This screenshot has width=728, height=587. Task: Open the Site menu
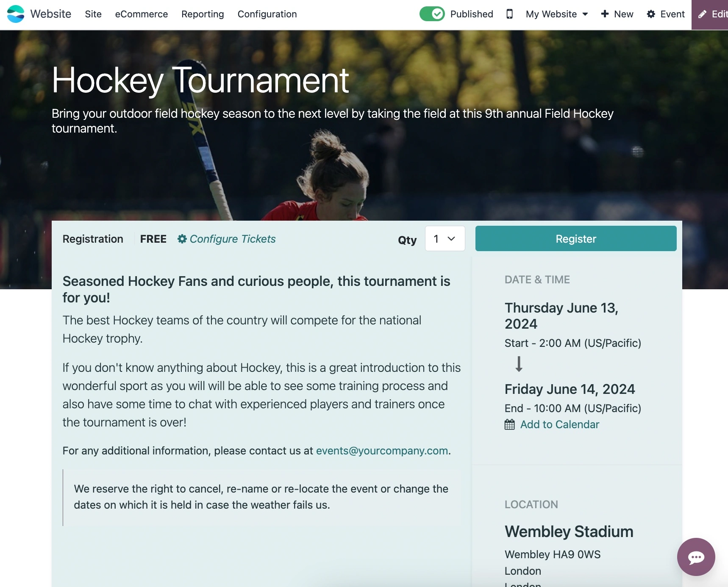93,14
